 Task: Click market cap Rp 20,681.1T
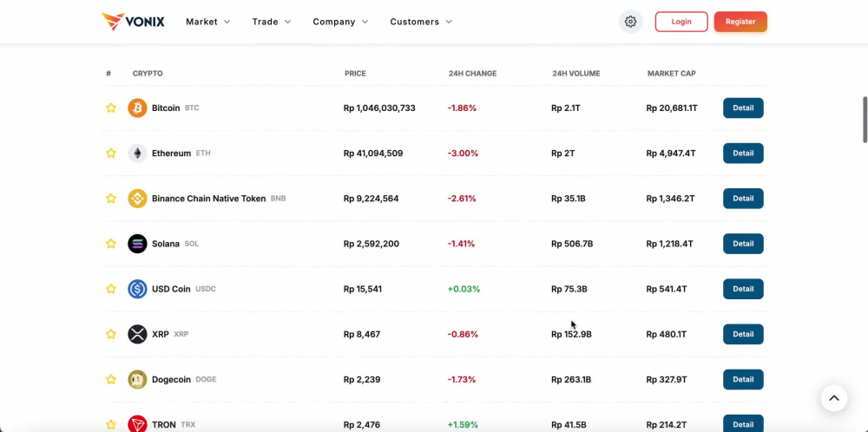[x=672, y=108]
